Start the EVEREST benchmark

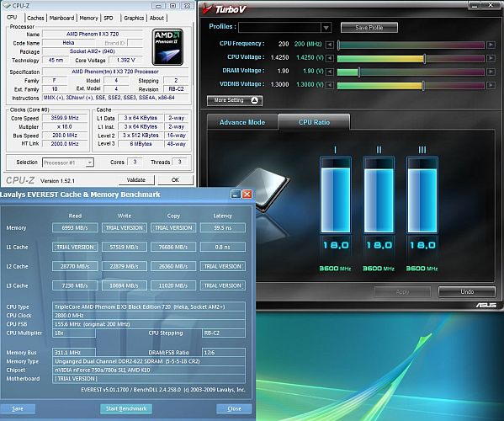coord(126,408)
